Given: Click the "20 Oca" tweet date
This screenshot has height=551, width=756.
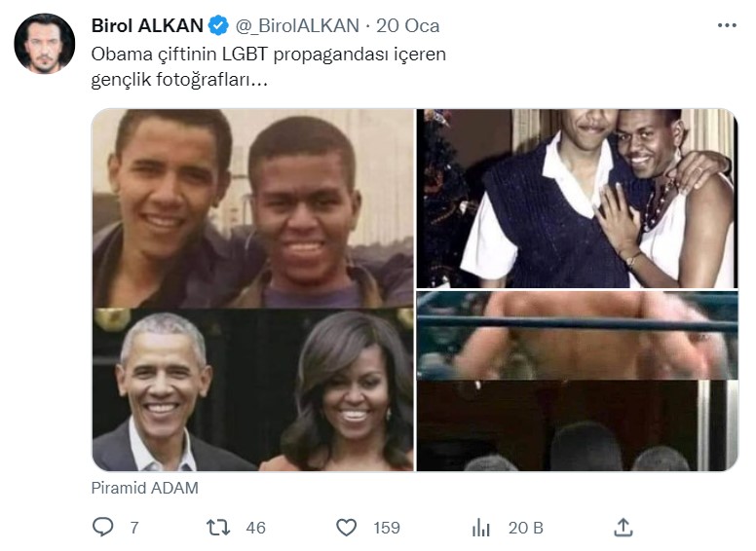Looking at the screenshot, I should (x=407, y=25).
